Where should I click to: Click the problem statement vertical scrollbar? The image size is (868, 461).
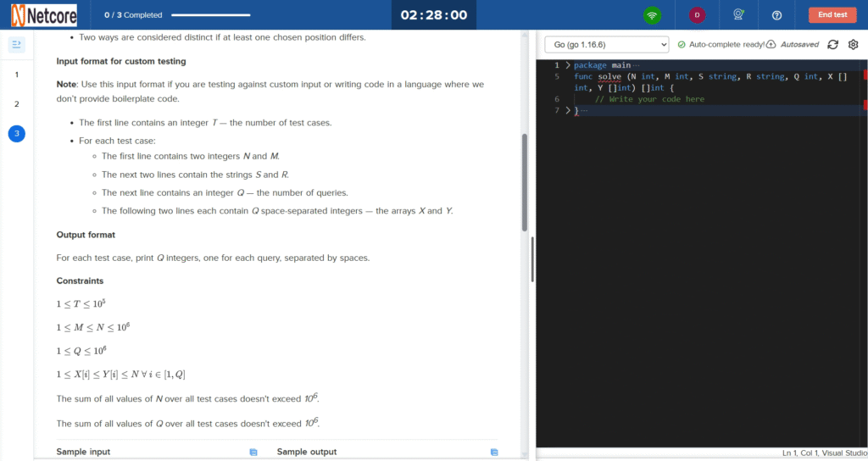tap(524, 183)
